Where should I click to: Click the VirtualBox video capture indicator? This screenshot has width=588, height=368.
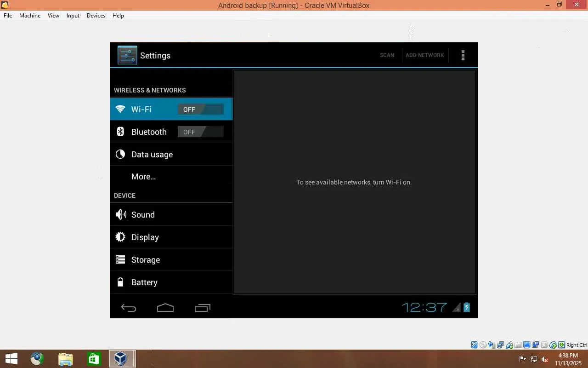click(536, 345)
